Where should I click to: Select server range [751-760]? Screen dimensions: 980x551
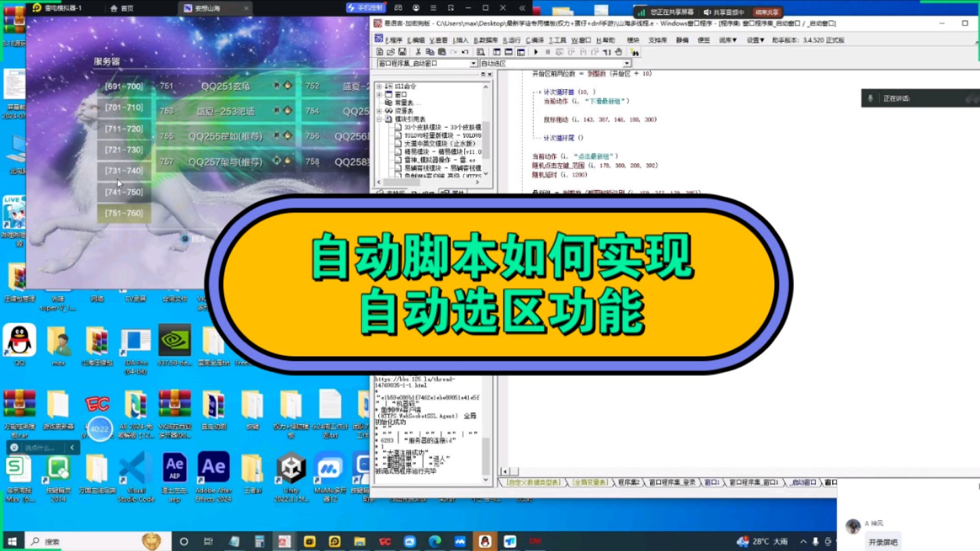(123, 213)
